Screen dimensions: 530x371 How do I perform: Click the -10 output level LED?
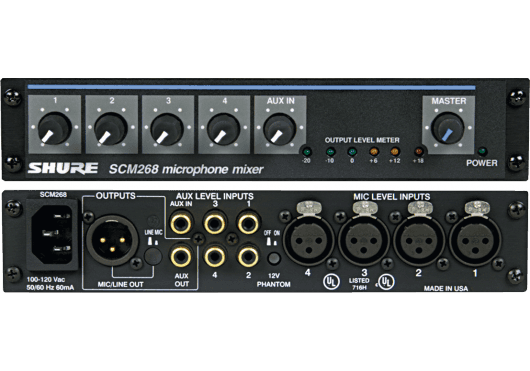coord(330,152)
